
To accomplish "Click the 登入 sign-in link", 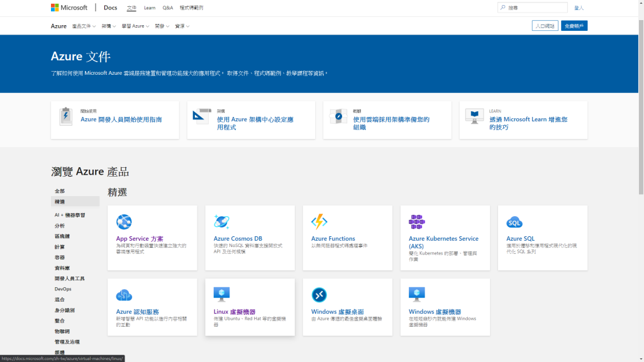I will click(x=579, y=8).
